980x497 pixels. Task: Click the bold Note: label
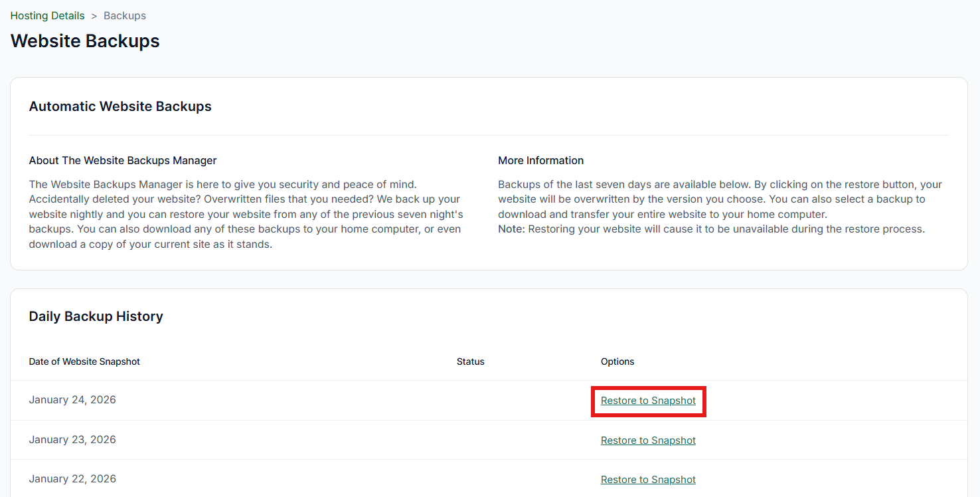[x=511, y=229]
